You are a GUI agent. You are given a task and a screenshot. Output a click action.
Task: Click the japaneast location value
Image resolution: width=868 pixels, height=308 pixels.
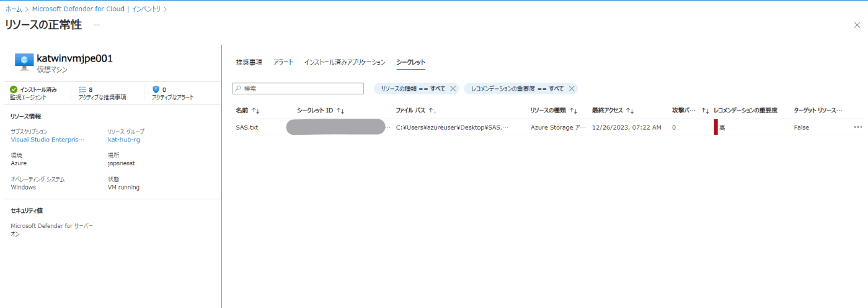pos(122,163)
